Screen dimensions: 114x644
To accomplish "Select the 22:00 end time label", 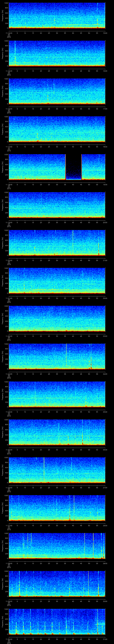I will click(x=105, y=298).
